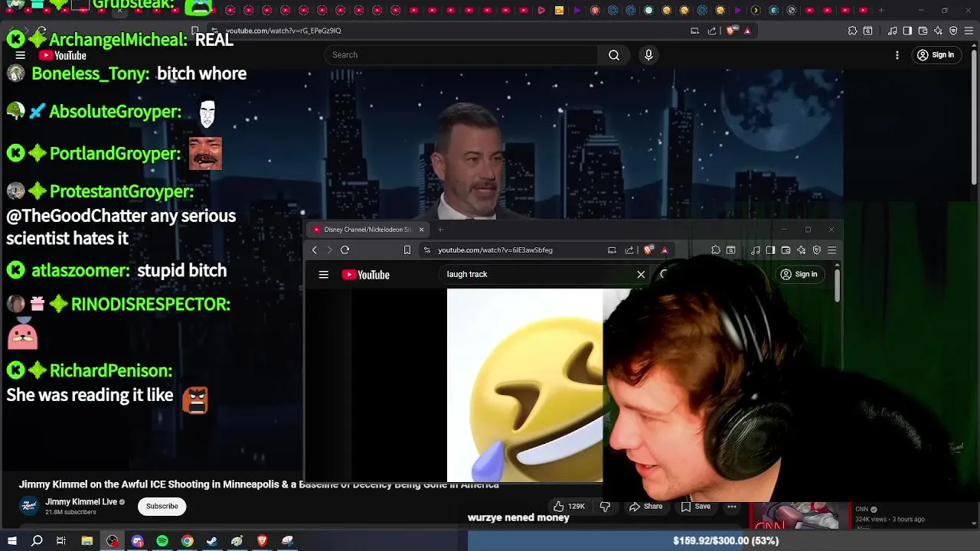Click Brave Shields icon in front browser
The width and height of the screenshot is (980, 551).
coord(648,250)
